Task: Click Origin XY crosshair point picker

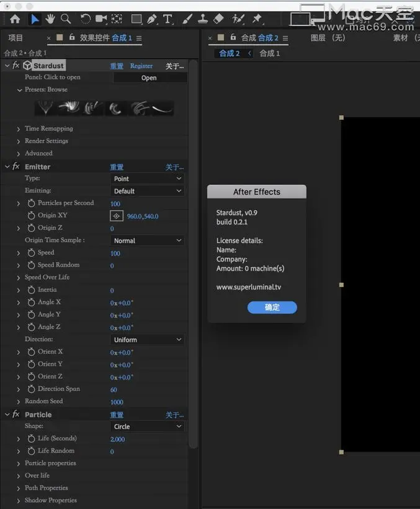Action: [117, 216]
